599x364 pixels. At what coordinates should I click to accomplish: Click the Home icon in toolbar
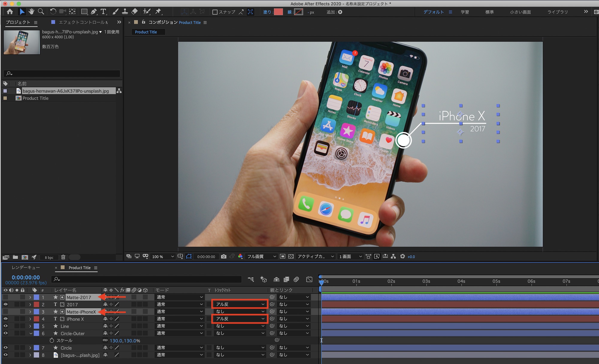10,12
